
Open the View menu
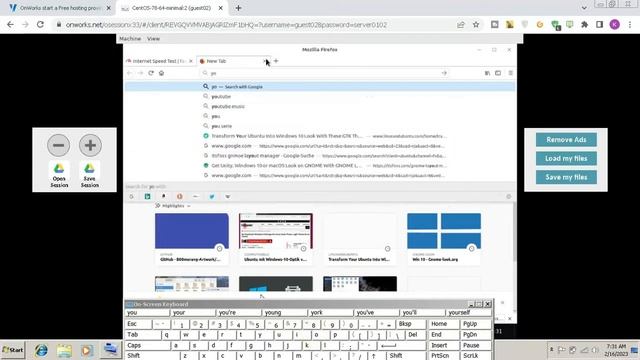click(x=153, y=38)
